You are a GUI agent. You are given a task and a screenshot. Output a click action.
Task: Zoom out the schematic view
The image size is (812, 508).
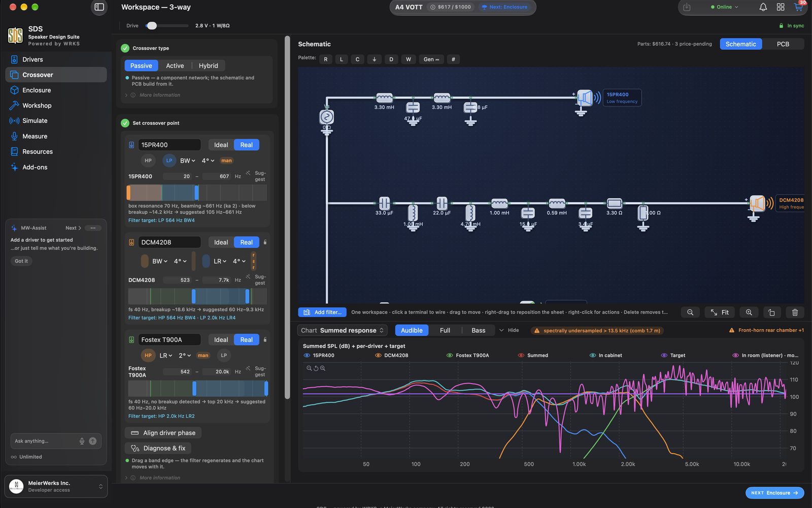(x=690, y=312)
